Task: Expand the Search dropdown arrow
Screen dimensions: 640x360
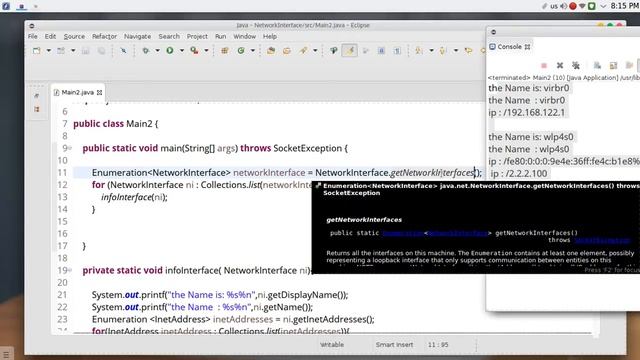Action: pos(315,51)
